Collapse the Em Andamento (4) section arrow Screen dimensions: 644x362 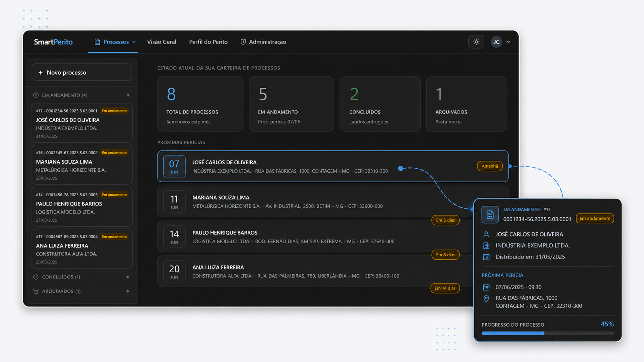coord(128,95)
